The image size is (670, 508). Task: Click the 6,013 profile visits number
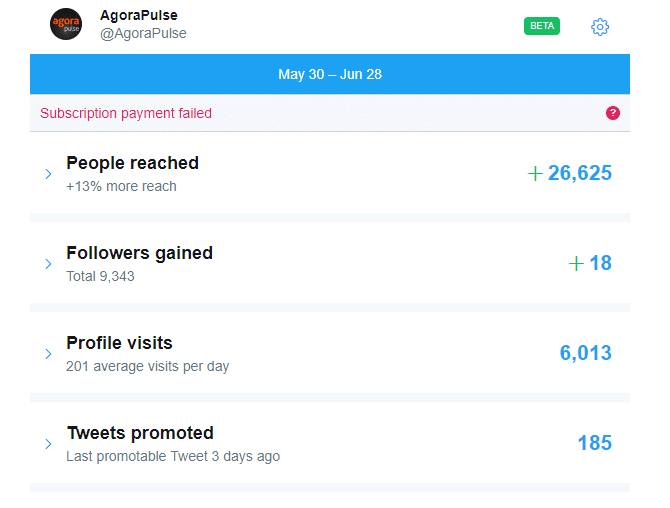tap(586, 353)
